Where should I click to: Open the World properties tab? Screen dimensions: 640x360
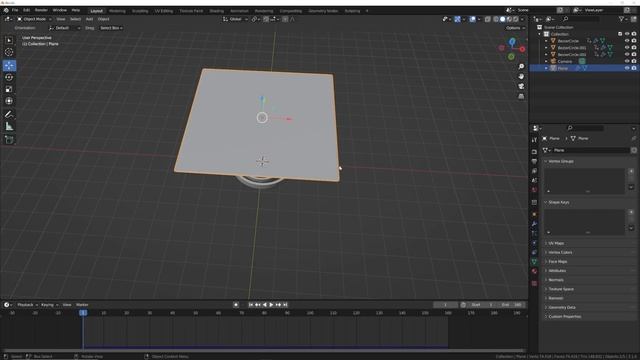[534, 190]
